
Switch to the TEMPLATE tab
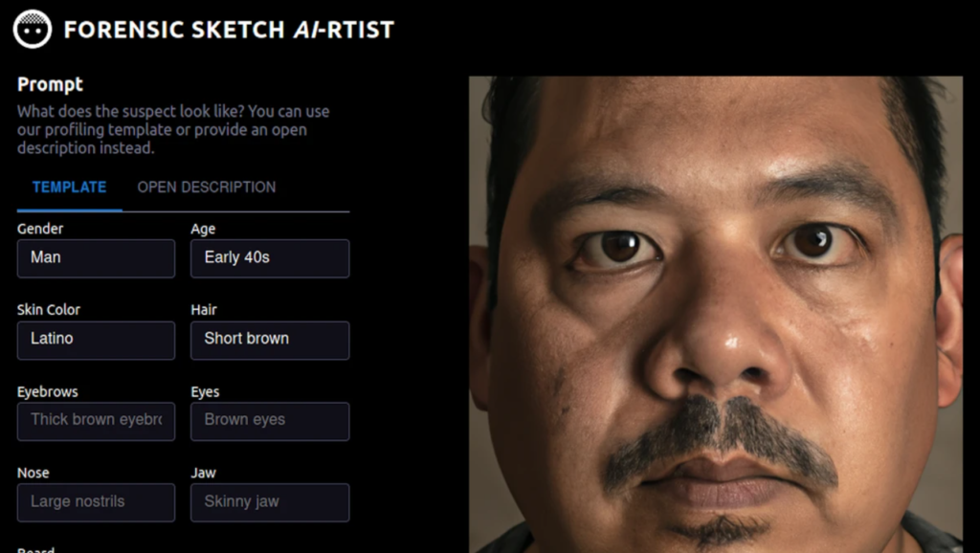point(69,188)
